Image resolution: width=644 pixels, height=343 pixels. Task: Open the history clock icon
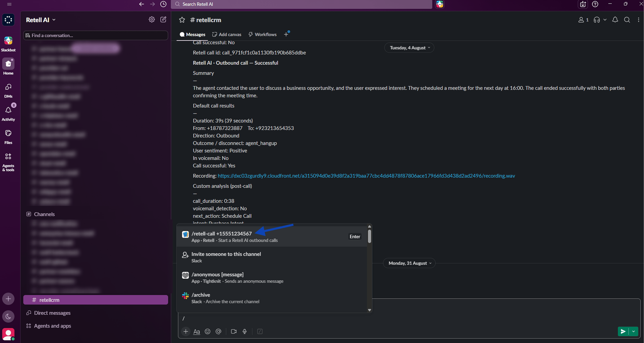coord(163,4)
